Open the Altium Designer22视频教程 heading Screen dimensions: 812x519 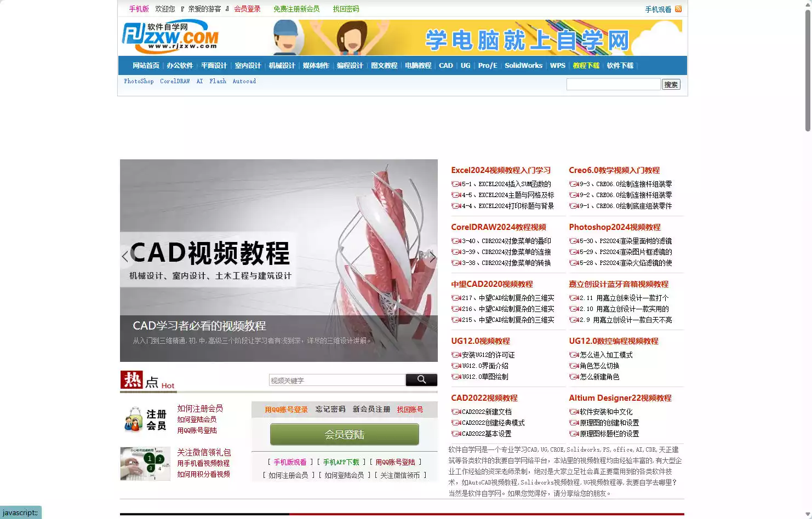click(x=620, y=398)
